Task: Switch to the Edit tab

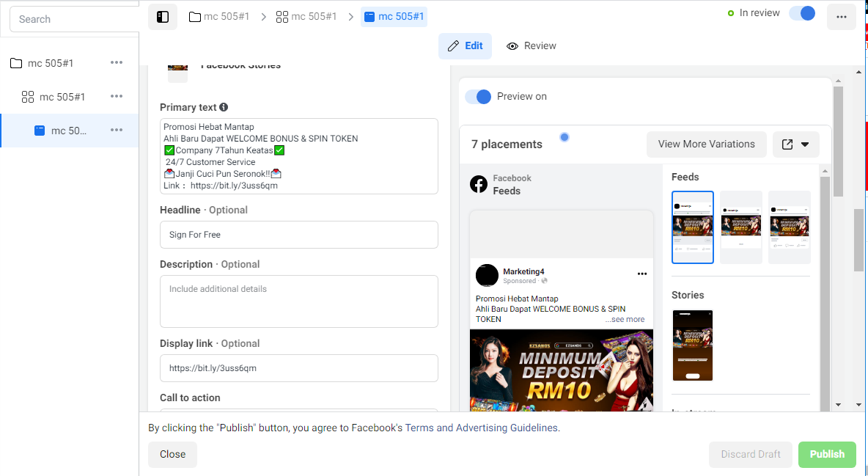Action: coord(465,46)
